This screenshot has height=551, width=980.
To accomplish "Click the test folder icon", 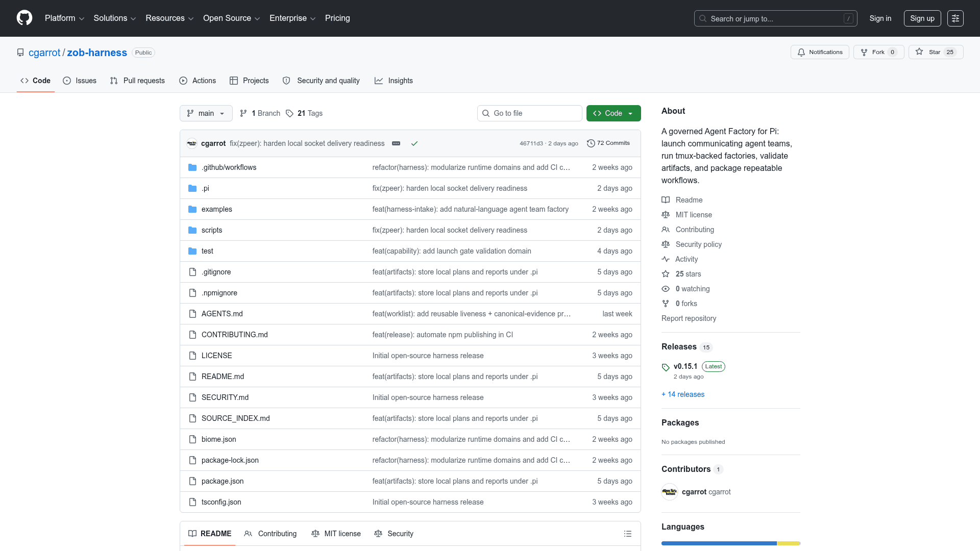I will 192,251.
